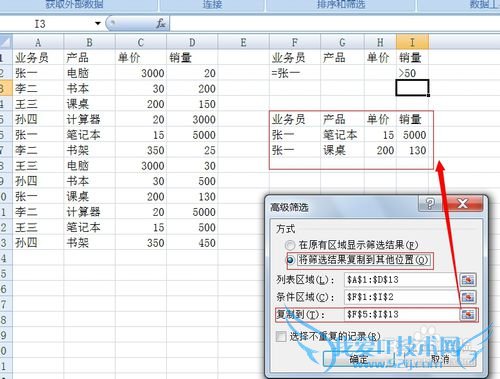Select column C header
500x379 pixels.
(x=141, y=42)
